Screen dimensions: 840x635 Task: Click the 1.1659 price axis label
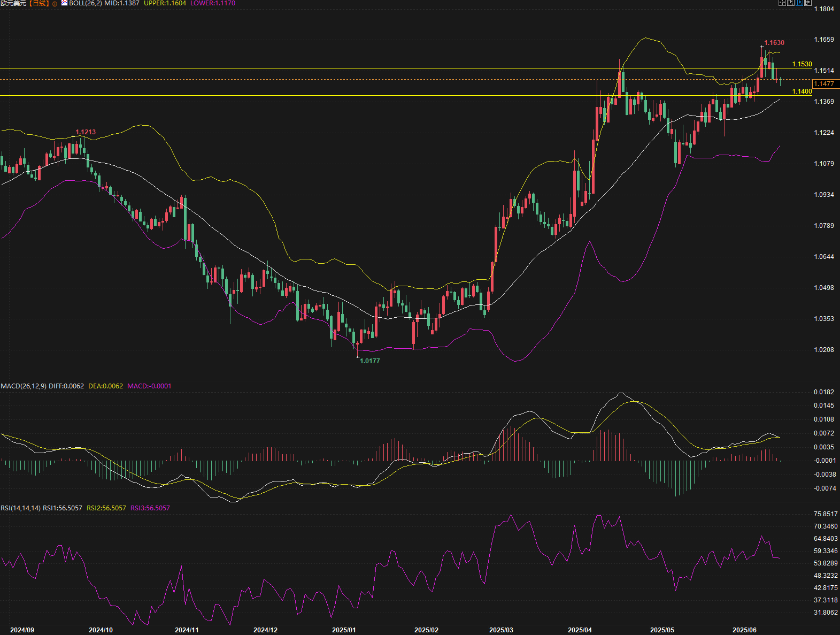click(824, 40)
